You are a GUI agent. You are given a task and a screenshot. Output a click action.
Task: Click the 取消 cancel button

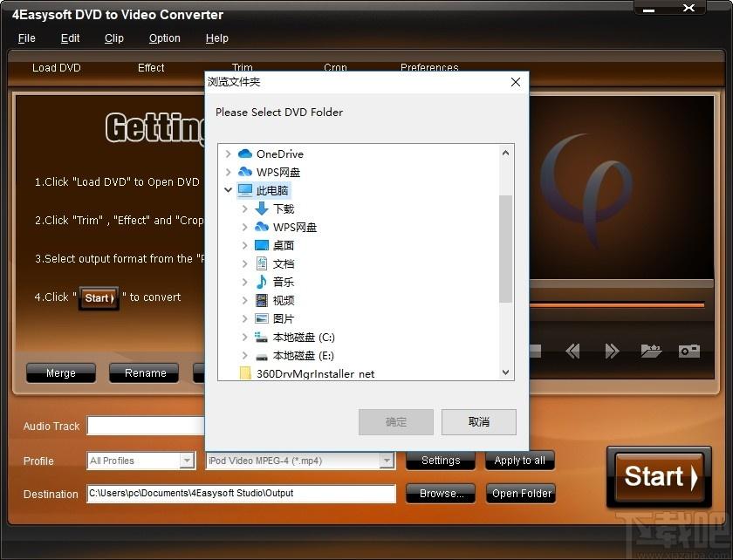[x=479, y=422]
